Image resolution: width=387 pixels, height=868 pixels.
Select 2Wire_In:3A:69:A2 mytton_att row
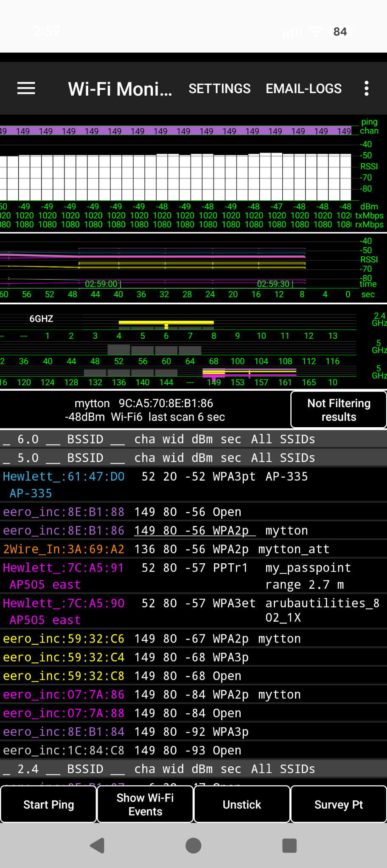click(x=193, y=549)
